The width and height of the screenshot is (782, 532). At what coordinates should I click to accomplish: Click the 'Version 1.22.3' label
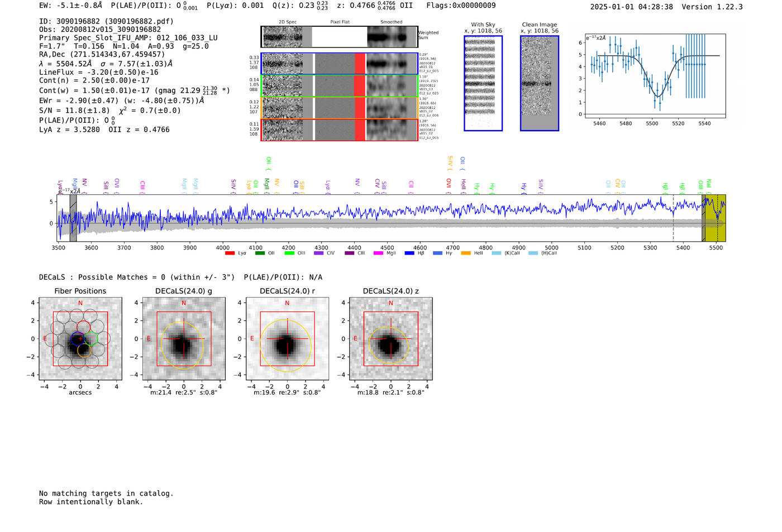(712, 7)
